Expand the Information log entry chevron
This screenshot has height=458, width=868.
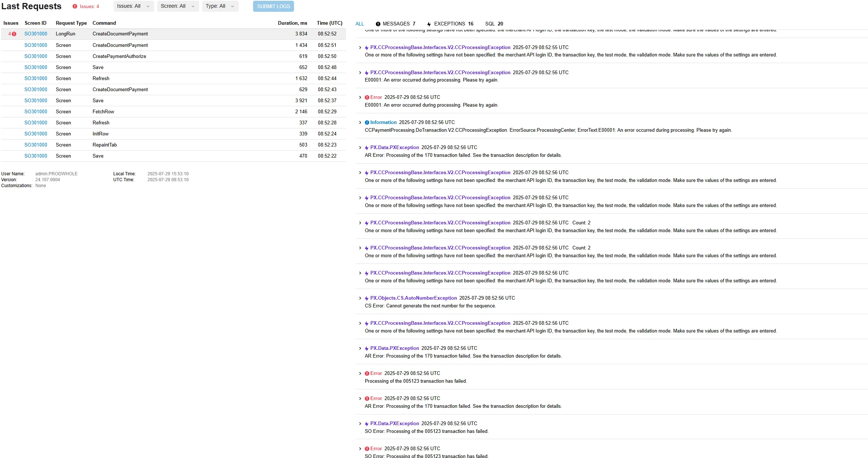pos(360,123)
